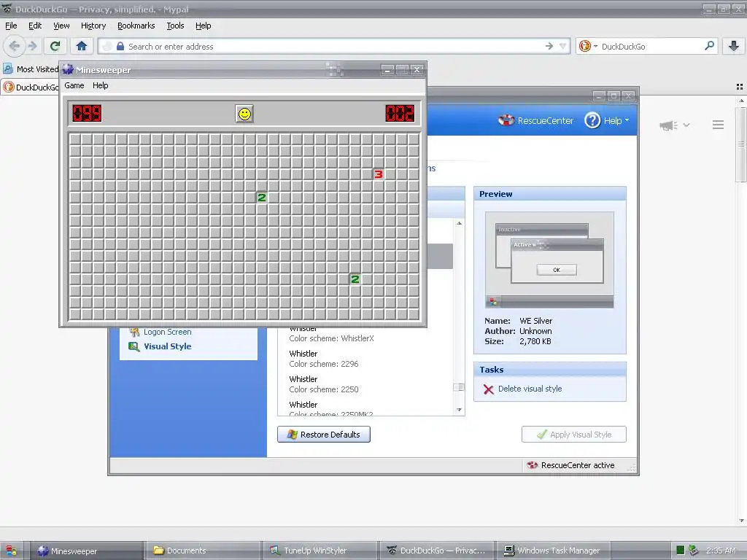Image resolution: width=747 pixels, height=560 pixels.
Task: Open the browser History menu
Action: point(93,26)
